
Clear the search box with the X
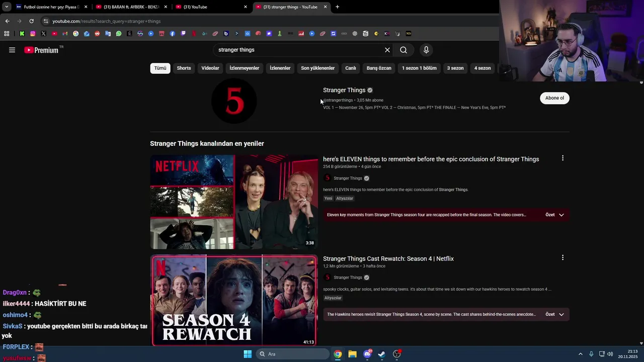point(387,50)
